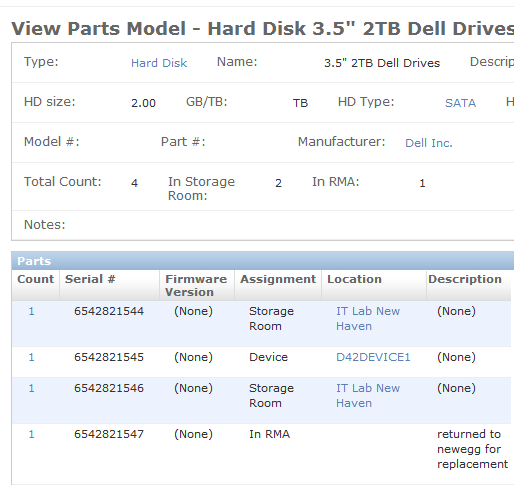
Task: Sort parts by Location column header
Action: (354, 279)
